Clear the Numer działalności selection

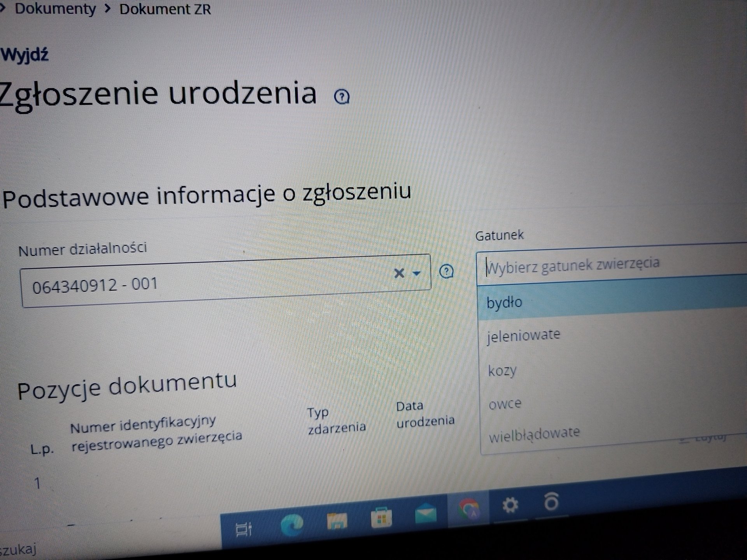click(x=399, y=273)
